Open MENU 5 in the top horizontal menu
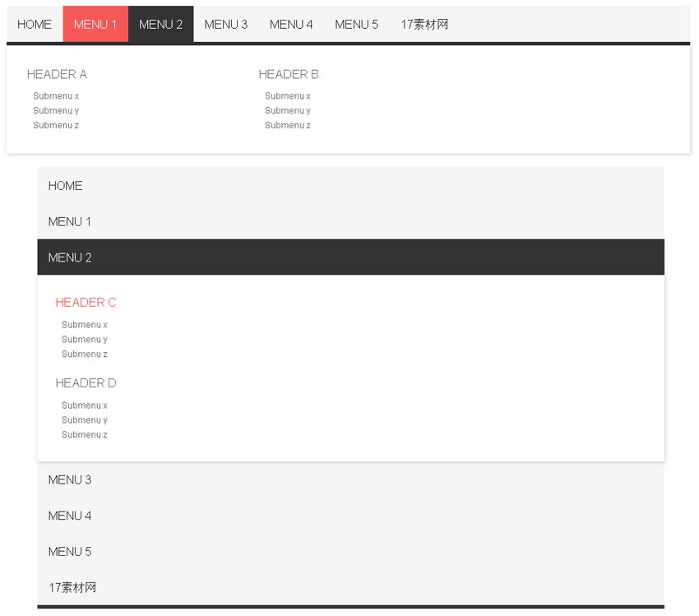Screen dimensions: 699x616 tap(357, 24)
